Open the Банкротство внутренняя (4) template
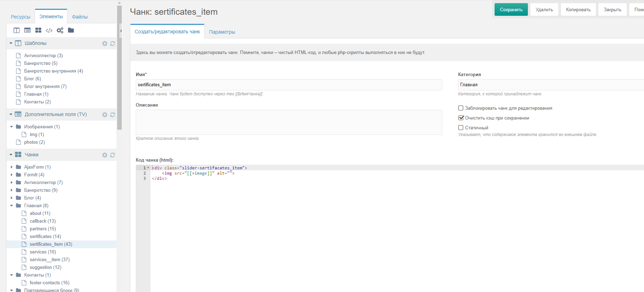 (54, 71)
